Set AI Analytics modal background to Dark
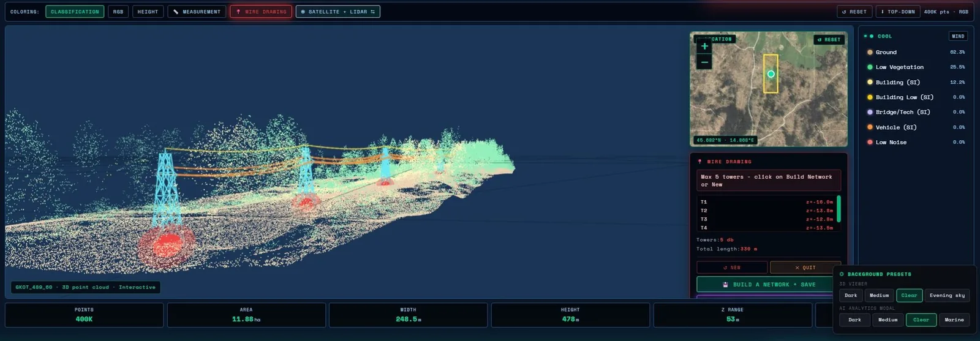The height and width of the screenshot is (341, 980). (x=854, y=320)
